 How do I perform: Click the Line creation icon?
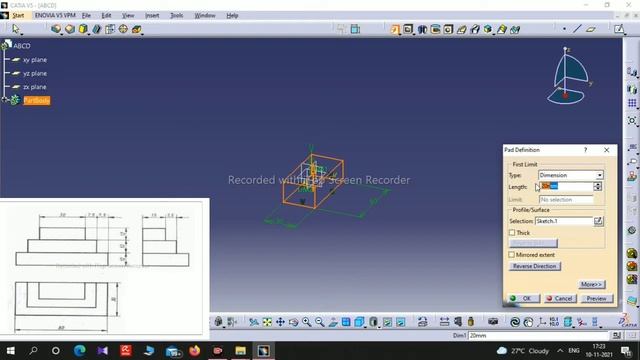coord(577,29)
